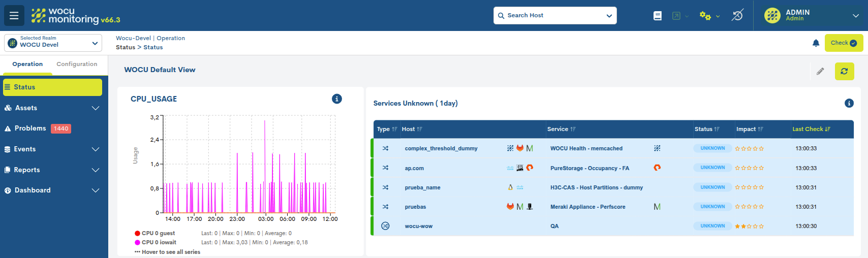Click the pencil edit view icon
The image size is (868, 258).
(820, 72)
